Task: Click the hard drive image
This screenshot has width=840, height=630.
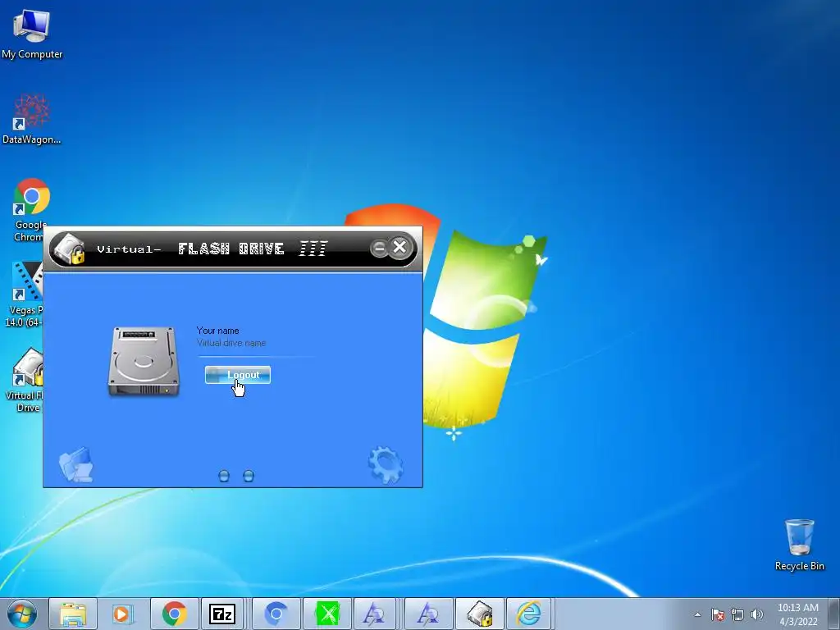Action: 144,361
